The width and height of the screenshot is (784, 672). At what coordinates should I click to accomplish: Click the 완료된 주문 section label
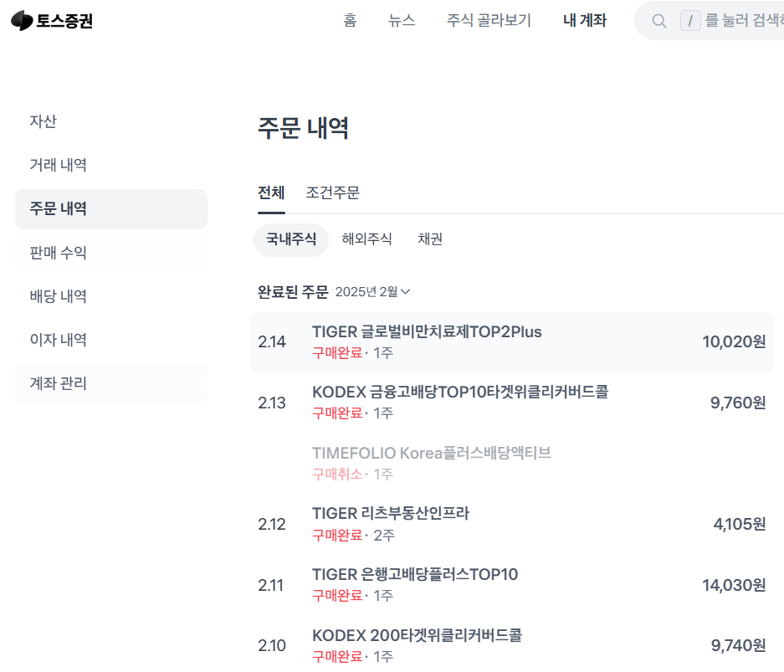pyautogui.click(x=293, y=292)
